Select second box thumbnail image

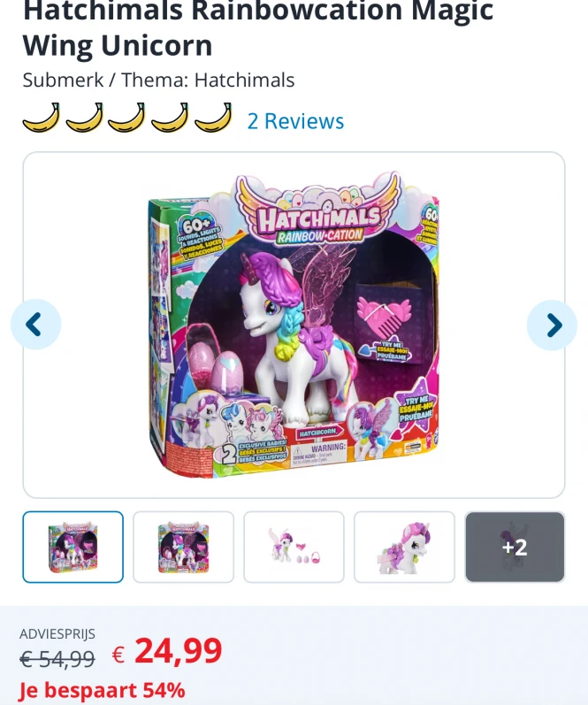183,547
